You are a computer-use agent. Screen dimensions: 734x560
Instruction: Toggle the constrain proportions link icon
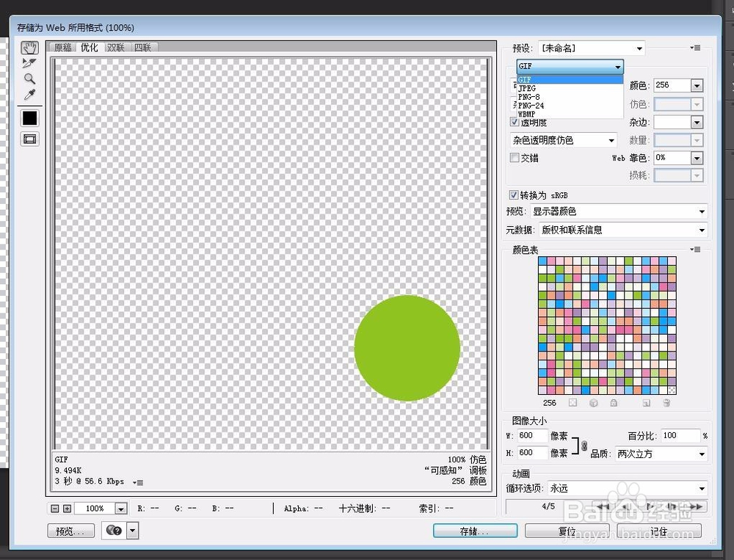(x=584, y=446)
